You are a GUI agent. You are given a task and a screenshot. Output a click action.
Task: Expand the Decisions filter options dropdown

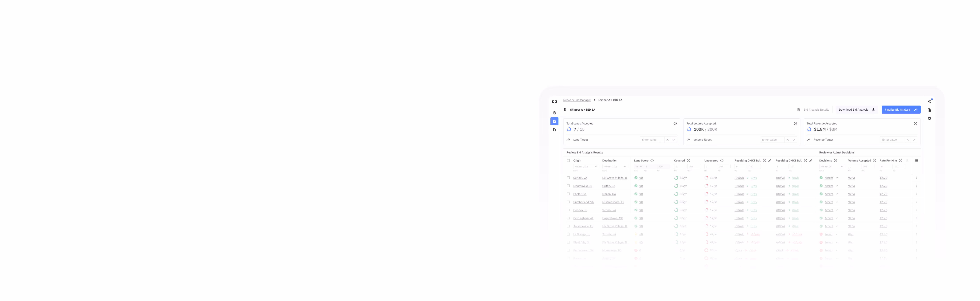(x=832, y=167)
